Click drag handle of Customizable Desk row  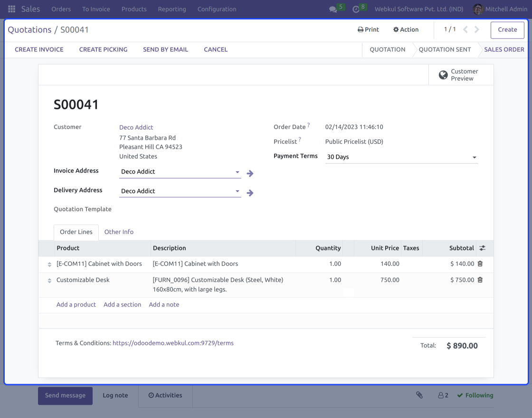click(49, 281)
